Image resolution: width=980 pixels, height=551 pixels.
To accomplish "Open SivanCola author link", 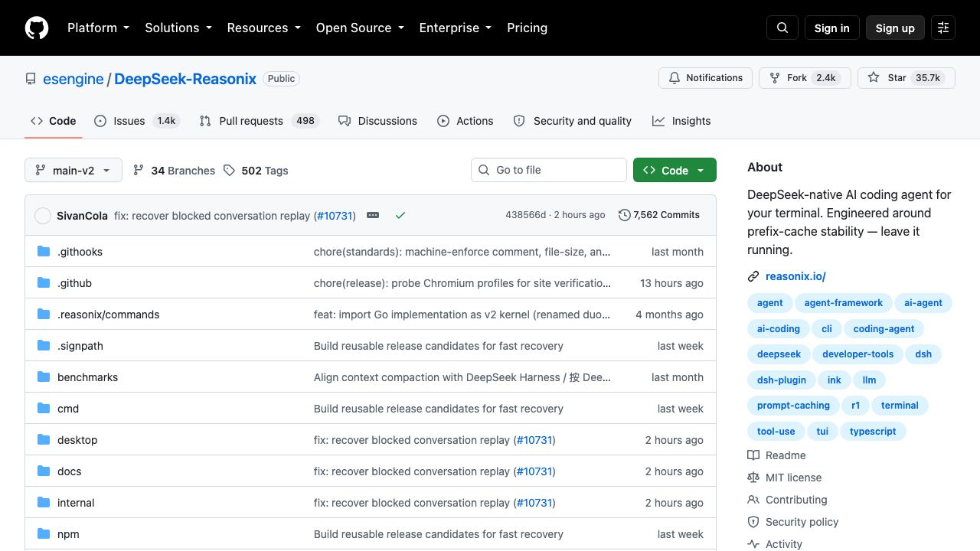I will click(x=82, y=216).
